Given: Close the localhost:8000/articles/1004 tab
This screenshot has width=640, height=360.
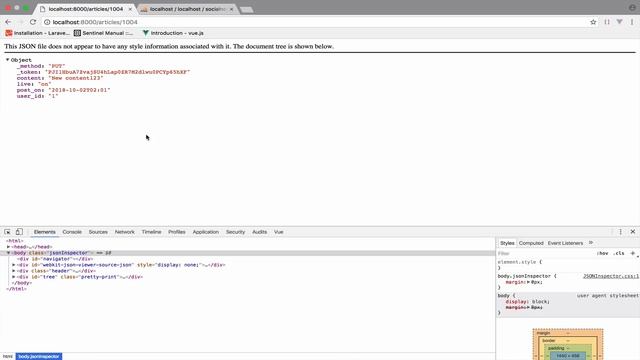Looking at the screenshot, I should [x=130, y=9].
